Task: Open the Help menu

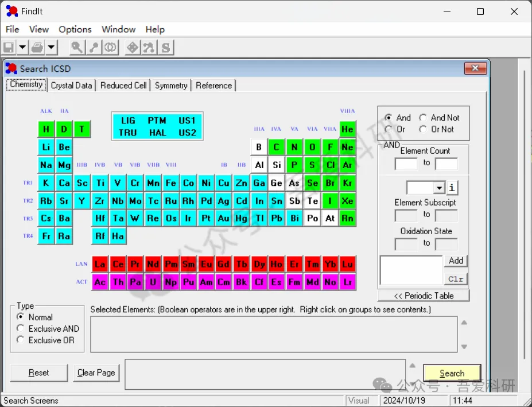Action: pos(155,29)
